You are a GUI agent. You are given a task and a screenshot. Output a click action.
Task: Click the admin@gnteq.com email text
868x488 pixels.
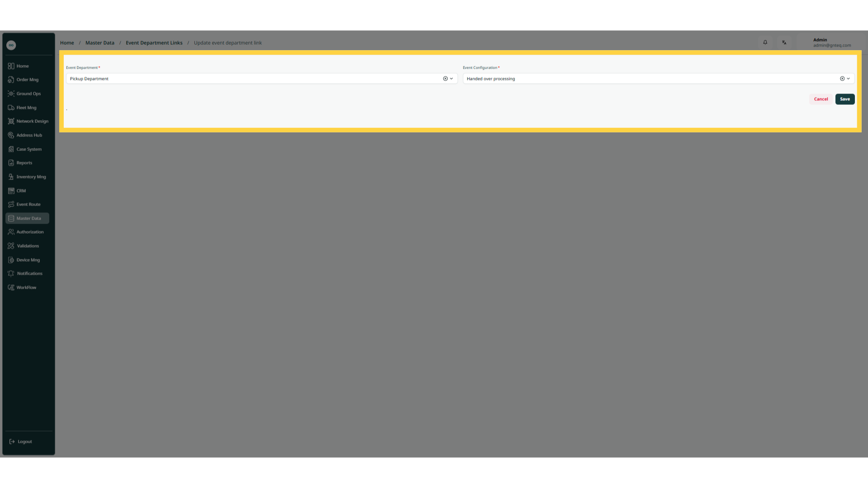click(x=832, y=45)
